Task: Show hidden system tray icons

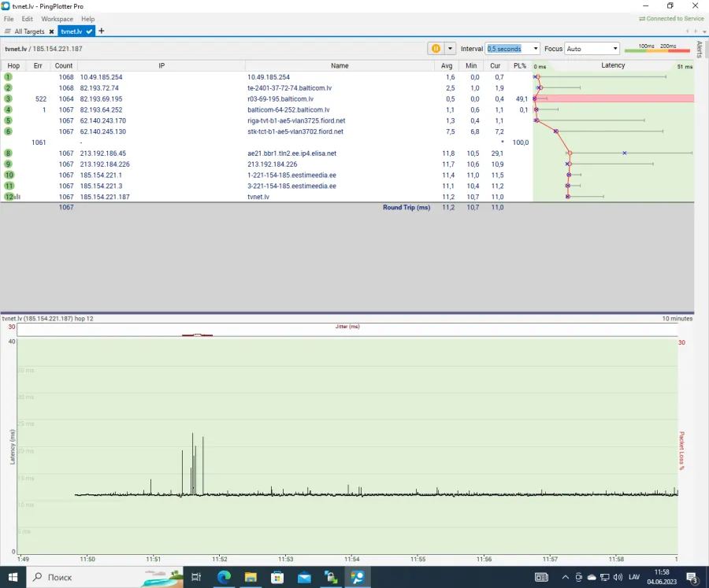Action: [565, 577]
